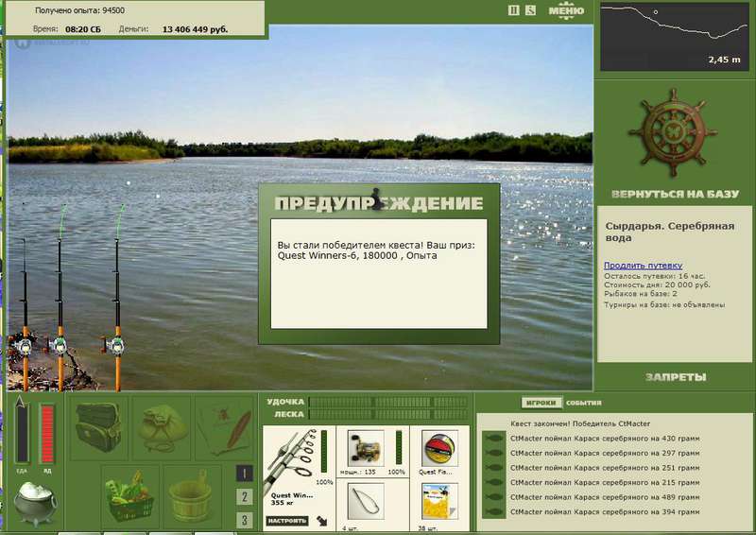
Task: Click the fish icon beside the 297 грамм catch
Action: click(493, 453)
